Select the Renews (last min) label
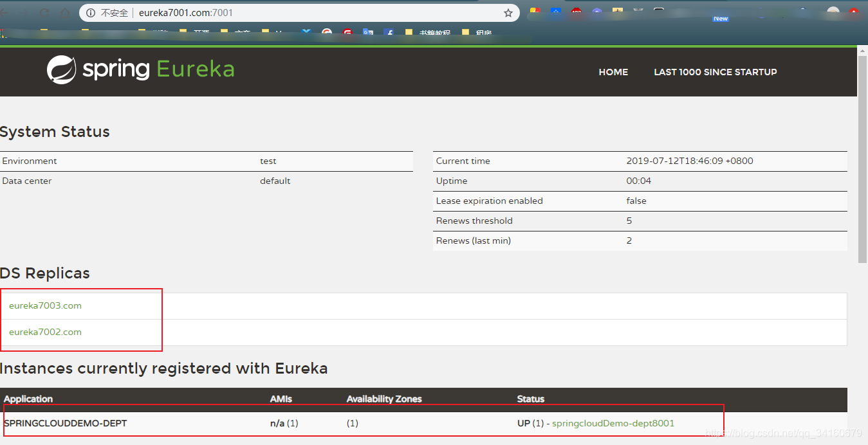Viewport: 868px width, 445px height. [x=474, y=241]
